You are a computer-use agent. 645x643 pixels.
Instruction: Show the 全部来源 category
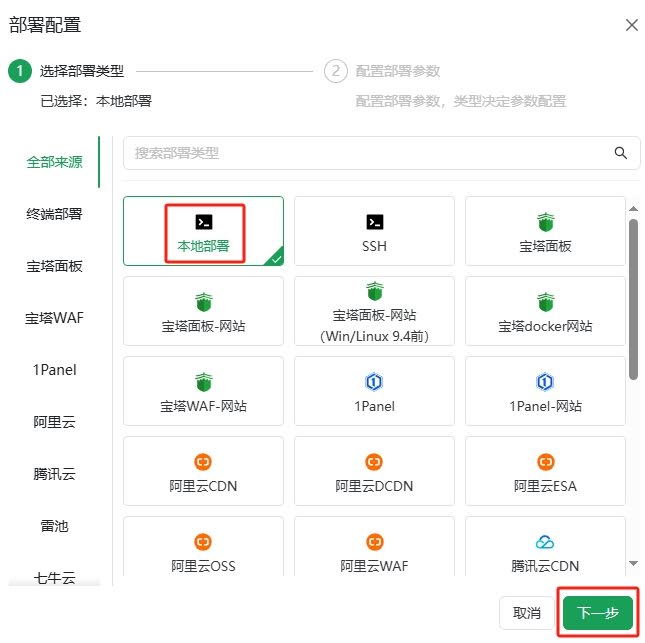[55, 162]
